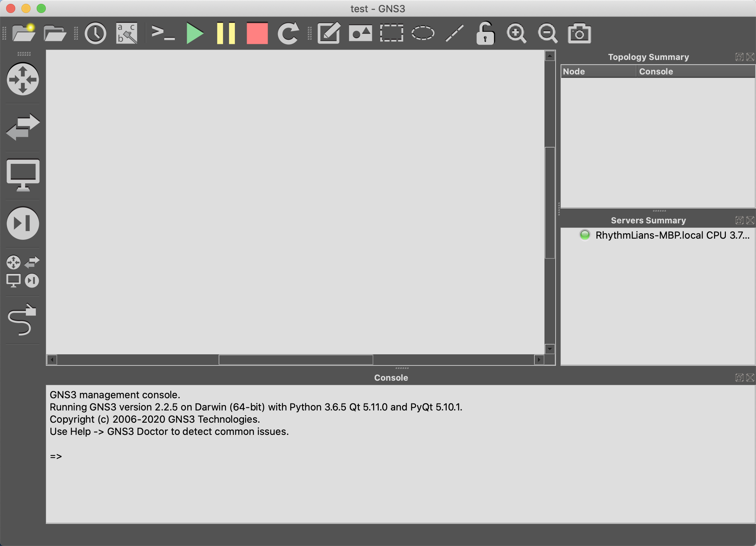Click the New blank project icon
Screen dimensions: 756x546
coord(24,33)
